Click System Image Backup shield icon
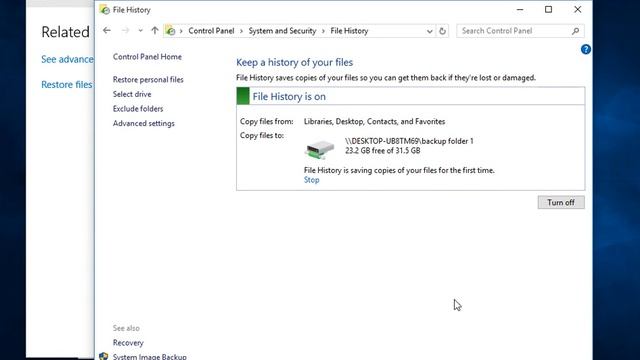The width and height of the screenshot is (640, 360). [104, 356]
